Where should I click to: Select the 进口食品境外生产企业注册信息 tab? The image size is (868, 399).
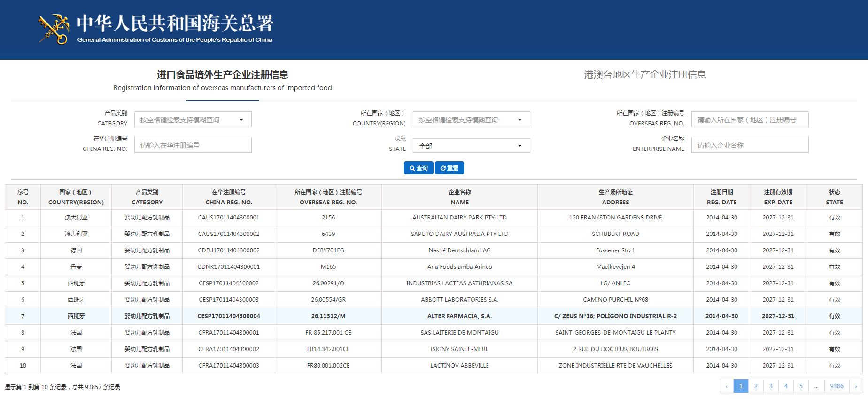pyautogui.click(x=223, y=80)
